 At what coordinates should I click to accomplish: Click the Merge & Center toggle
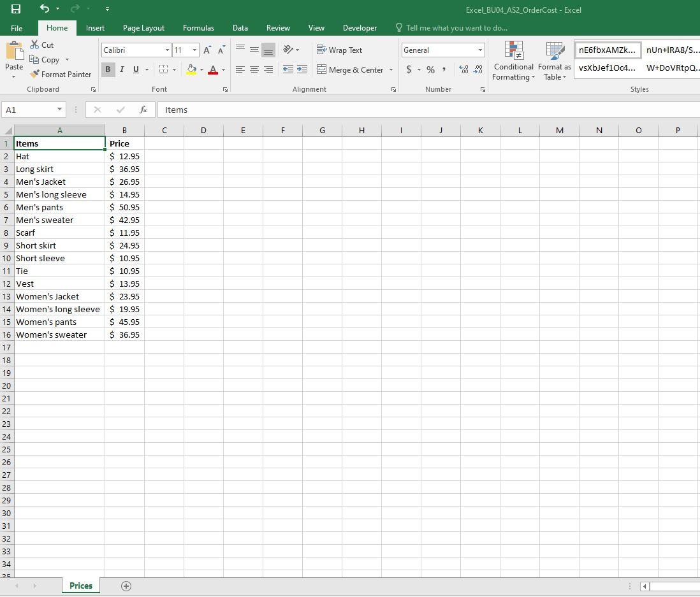coord(350,69)
